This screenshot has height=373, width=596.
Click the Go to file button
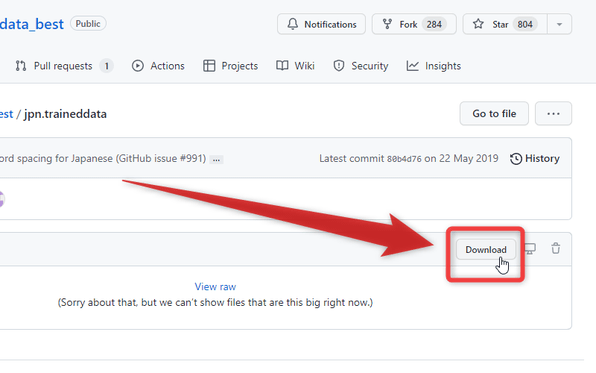[x=494, y=113]
